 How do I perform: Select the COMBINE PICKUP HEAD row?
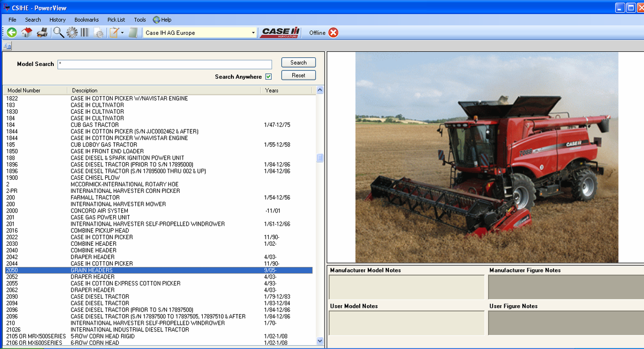(158, 231)
